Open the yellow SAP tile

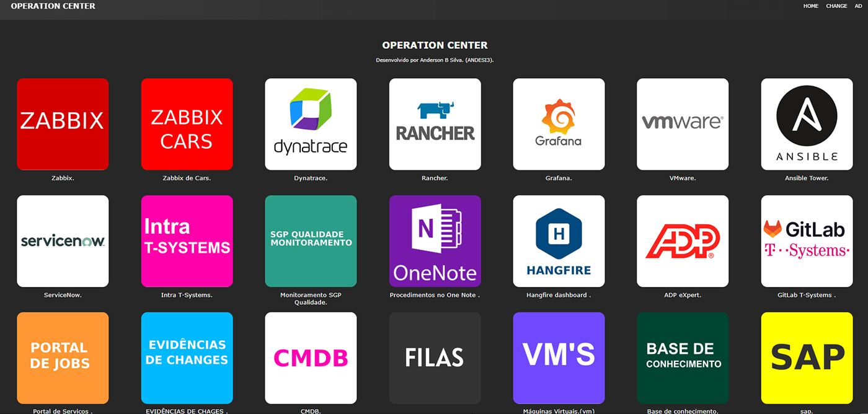[807, 358]
